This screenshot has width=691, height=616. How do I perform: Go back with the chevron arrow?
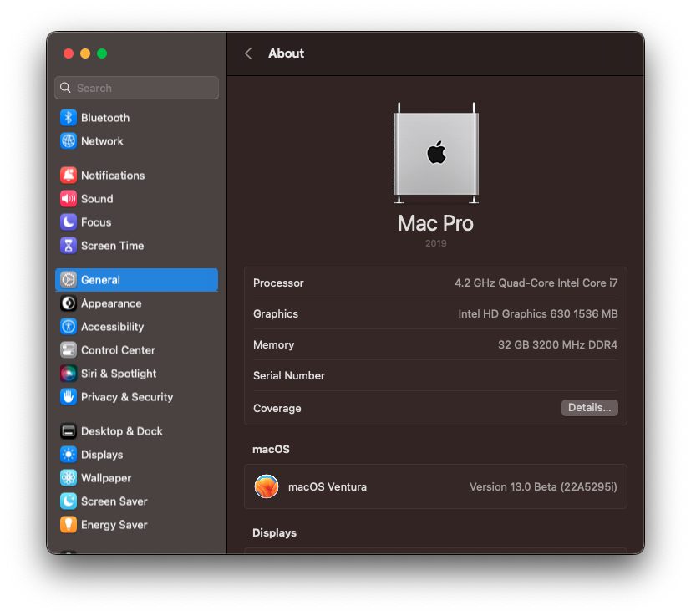(x=248, y=53)
